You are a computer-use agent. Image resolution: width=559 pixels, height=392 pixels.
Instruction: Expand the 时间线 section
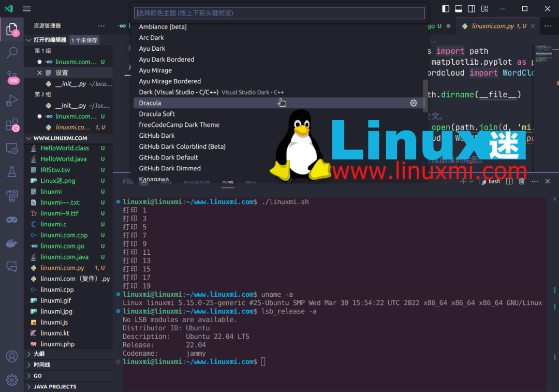click(68, 365)
